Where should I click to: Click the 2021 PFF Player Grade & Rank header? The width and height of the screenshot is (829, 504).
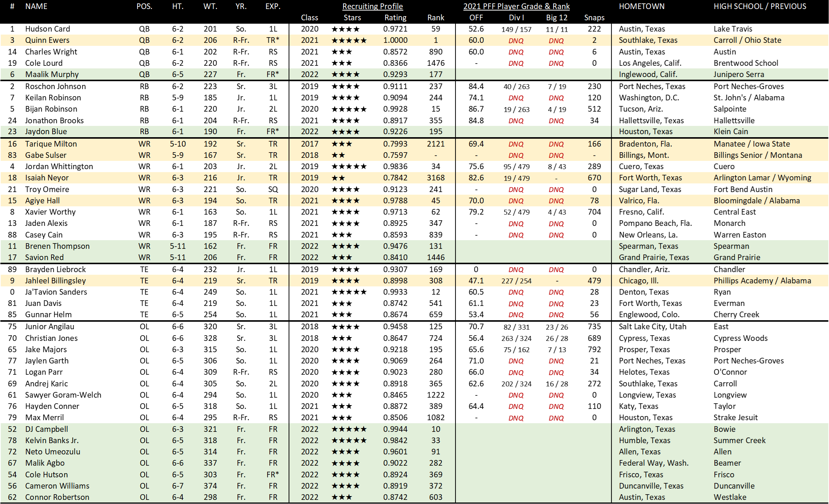pyautogui.click(x=516, y=6)
